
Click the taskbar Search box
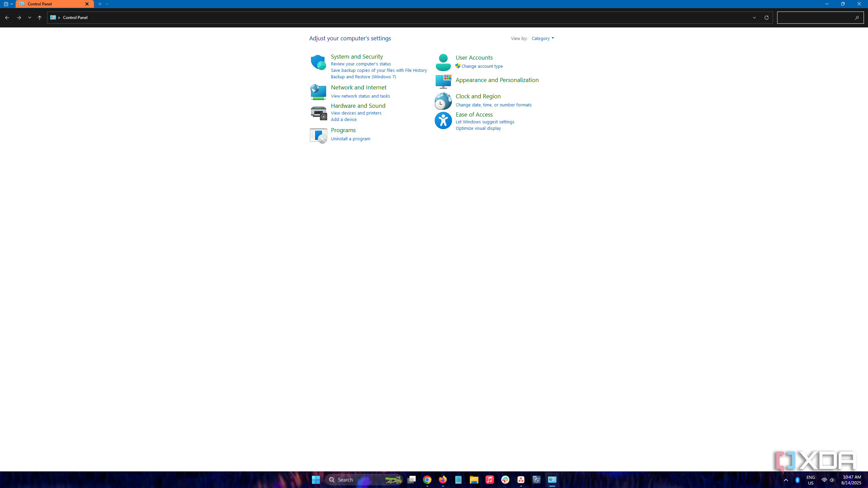[x=364, y=480]
